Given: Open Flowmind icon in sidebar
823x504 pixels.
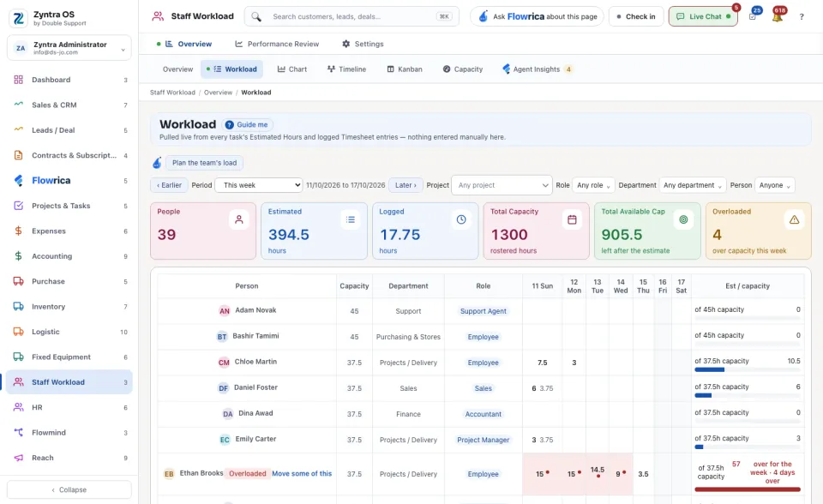Looking at the screenshot, I should click(18, 432).
